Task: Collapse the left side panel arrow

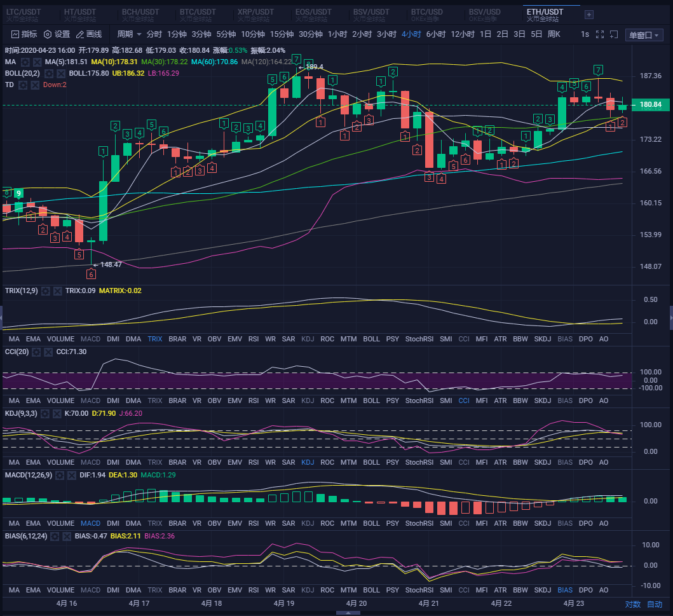Action: (x=2, y=315)
